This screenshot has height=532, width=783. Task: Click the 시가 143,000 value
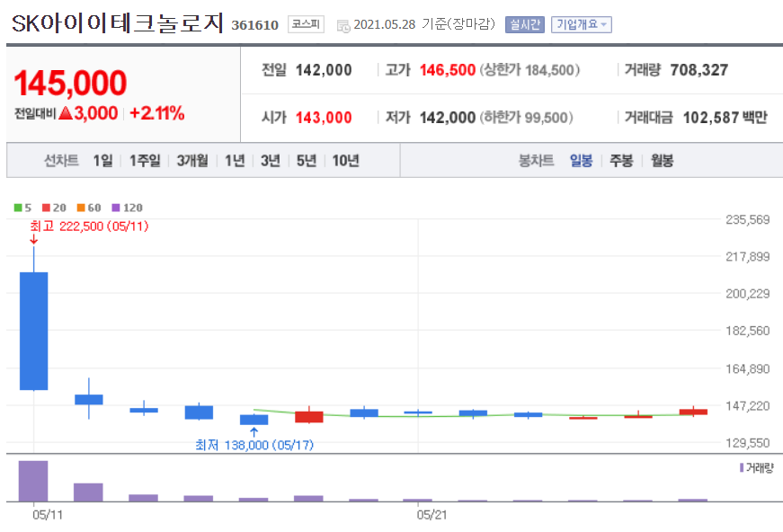(x=324, y=118)
